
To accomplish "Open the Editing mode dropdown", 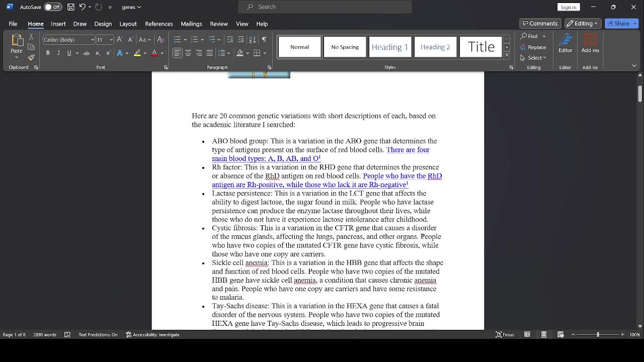I will (583, 24).
